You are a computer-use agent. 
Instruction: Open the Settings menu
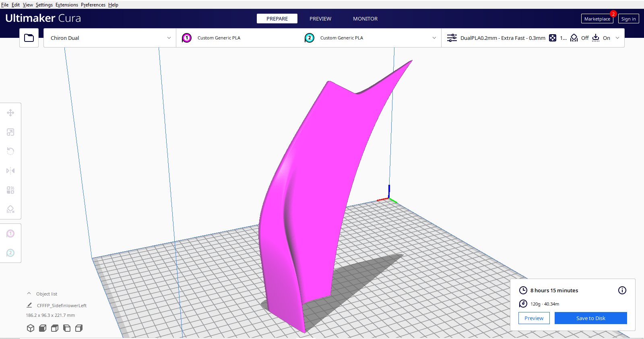pyautogui.click(x=44, y=5)
